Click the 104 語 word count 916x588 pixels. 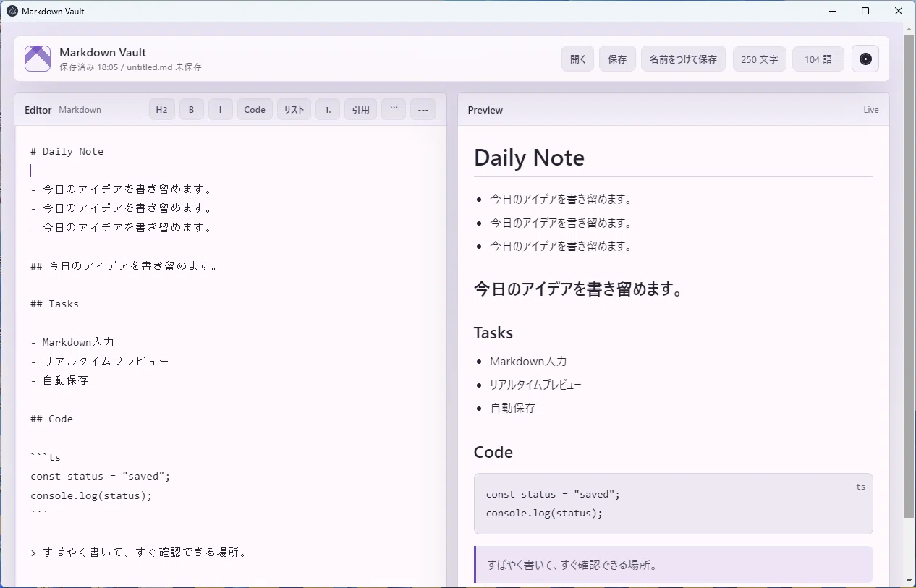pos(818,59)
